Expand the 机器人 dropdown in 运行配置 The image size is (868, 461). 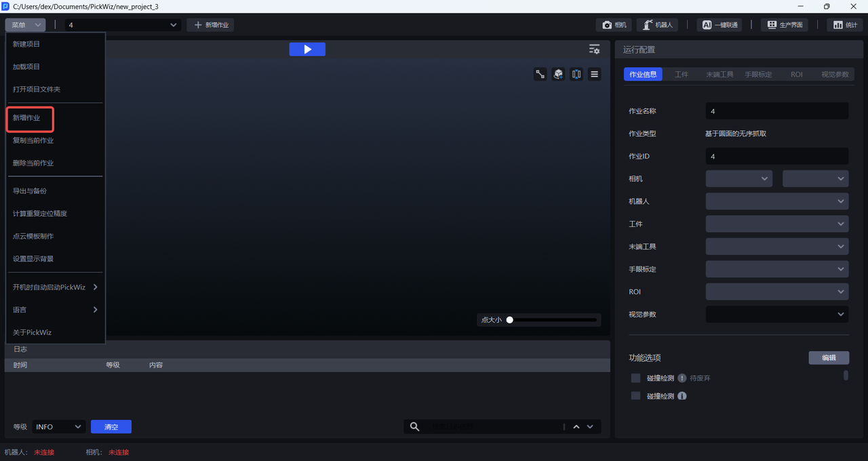point(776,201)
